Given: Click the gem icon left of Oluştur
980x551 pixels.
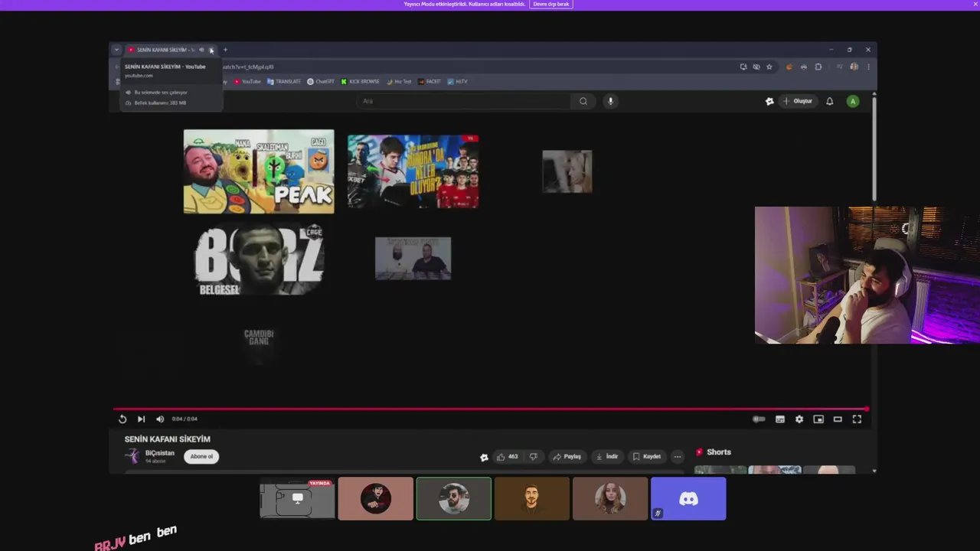Looking at the screenshot, I should click(769, 101).
